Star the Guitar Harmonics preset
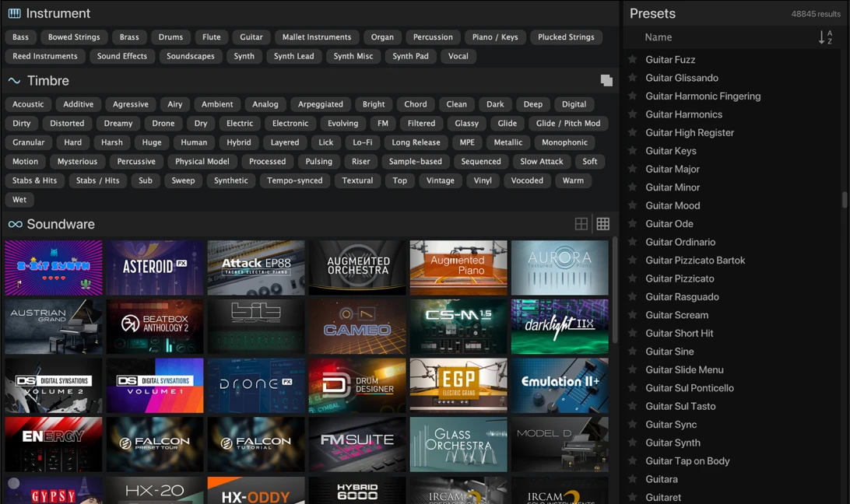This screenshot has width=850, height=504. point(632,114)
